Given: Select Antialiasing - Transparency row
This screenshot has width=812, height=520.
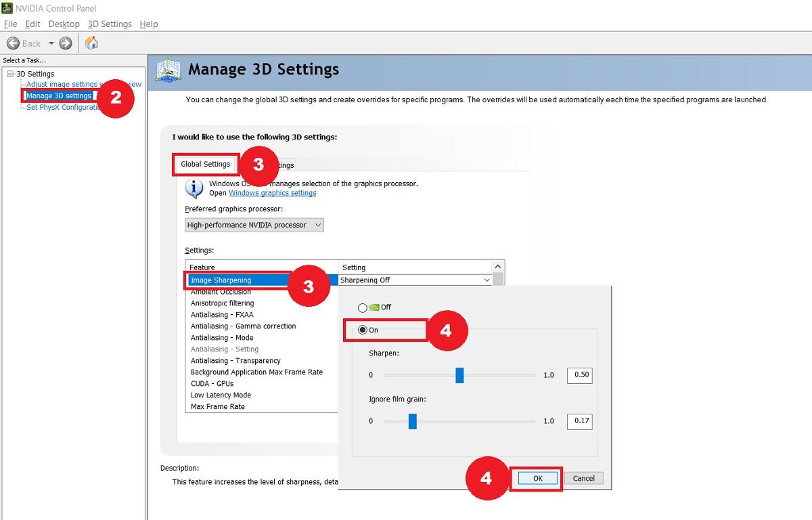Looking at the screenshot, I should 262,361.
